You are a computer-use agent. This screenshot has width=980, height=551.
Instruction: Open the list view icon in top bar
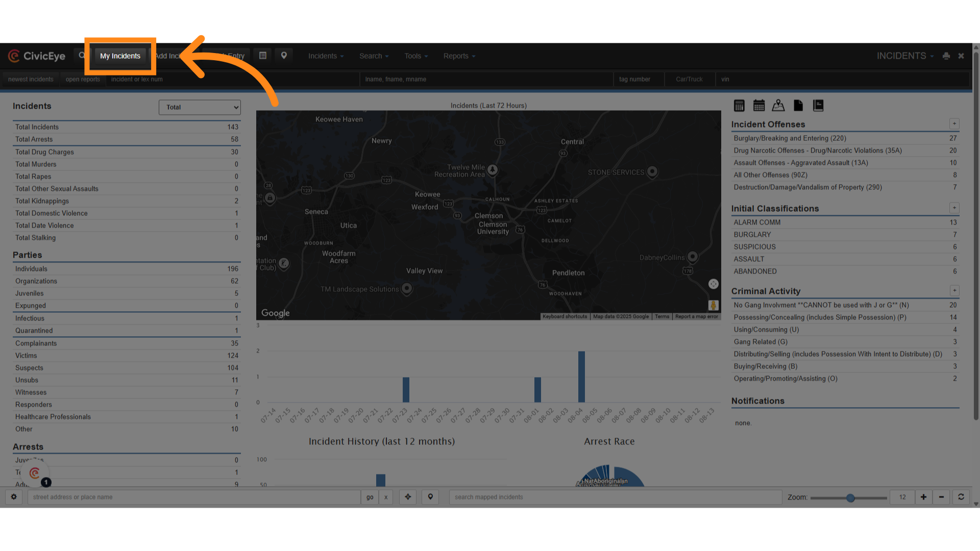[263, 56]
